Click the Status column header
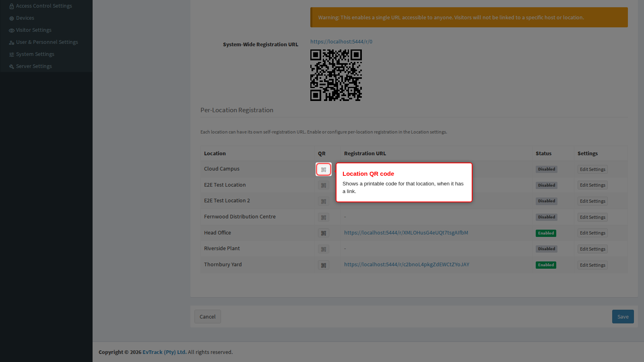This screenshot has height=362, width=644. pyautogui.click(x=543, y=153)
